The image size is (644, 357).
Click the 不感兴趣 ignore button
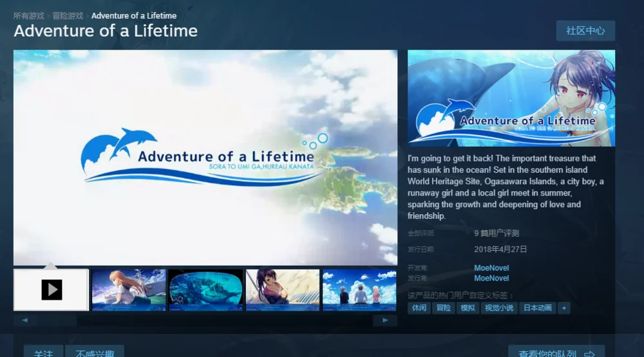pyautogui.click(x=95, y=352)
